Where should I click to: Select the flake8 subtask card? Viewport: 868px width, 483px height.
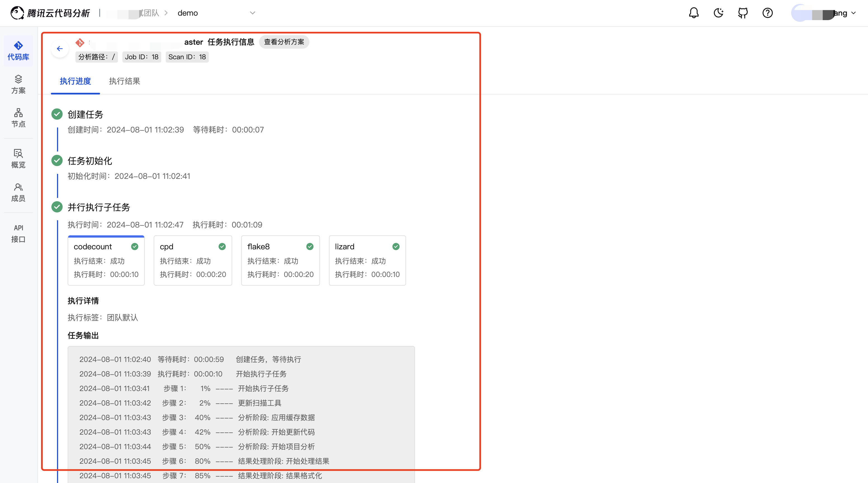[280, 261]
